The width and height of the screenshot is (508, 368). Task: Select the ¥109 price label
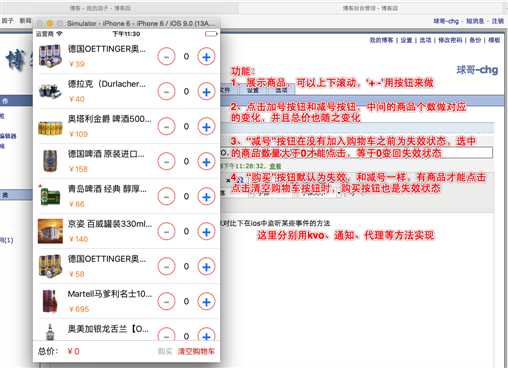coord(78,134)
